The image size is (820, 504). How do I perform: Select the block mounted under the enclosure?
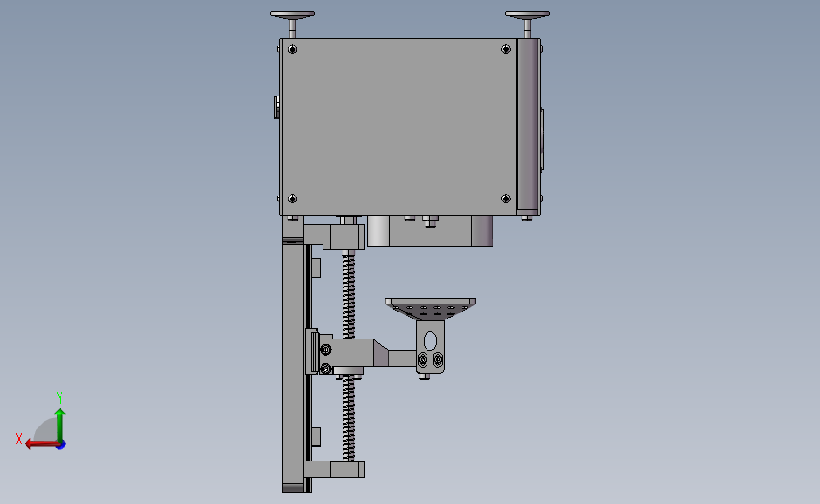tap(429, 231)
